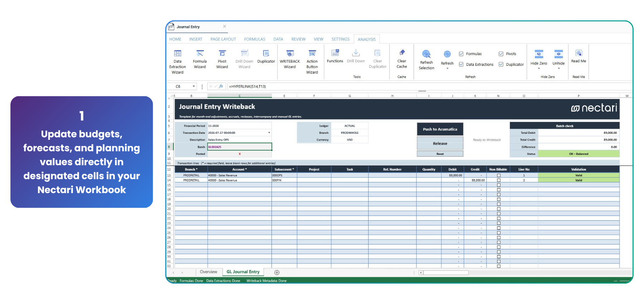644x304 pixels.
Task: Check the Non Billable box in row 17
Action: click(x=499, y=195)
